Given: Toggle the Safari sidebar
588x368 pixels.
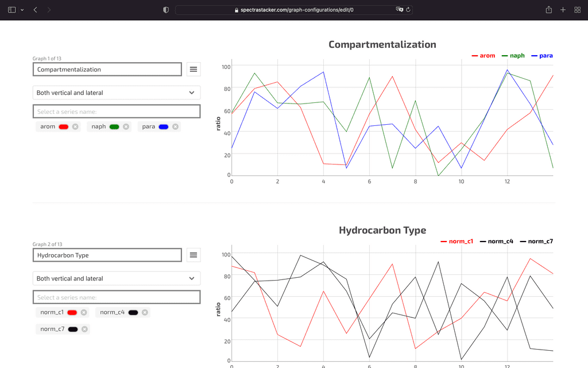Looking at the screenshot, I should tap(11, 10).
